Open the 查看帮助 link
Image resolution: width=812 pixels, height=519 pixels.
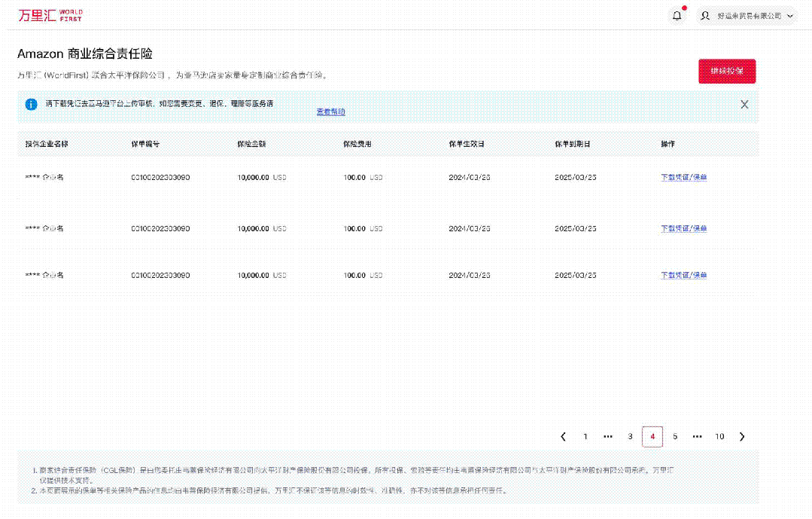click(331, 111)
